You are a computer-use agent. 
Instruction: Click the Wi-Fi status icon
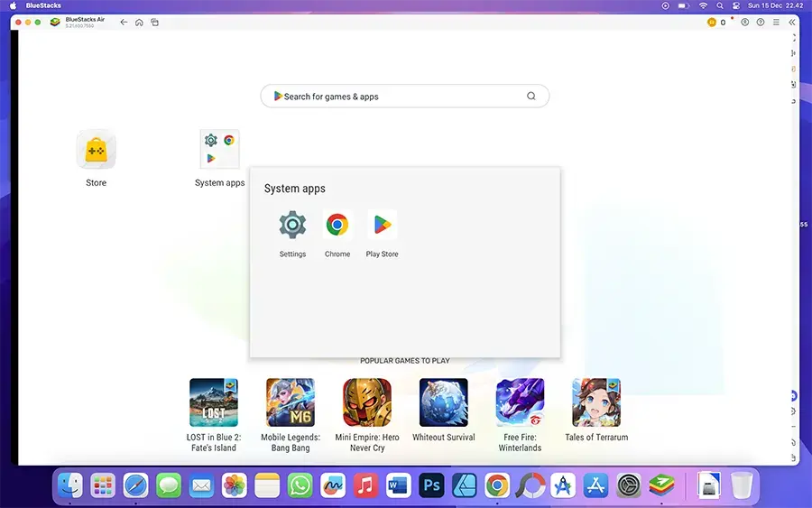(703, 5)
